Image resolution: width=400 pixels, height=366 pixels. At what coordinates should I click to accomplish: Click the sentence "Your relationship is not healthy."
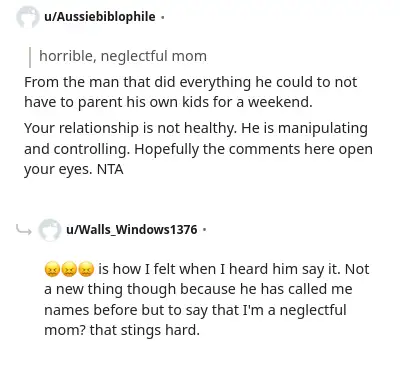[130, 129]
